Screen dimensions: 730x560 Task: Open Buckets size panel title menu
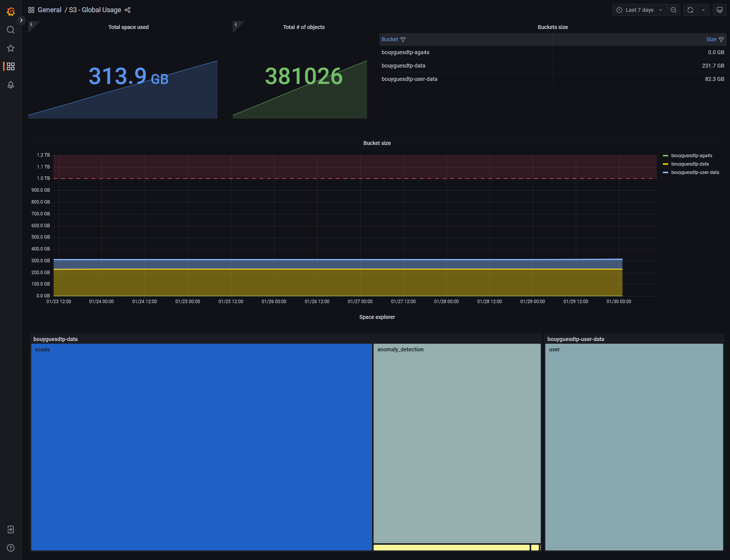tap(553, 27)
